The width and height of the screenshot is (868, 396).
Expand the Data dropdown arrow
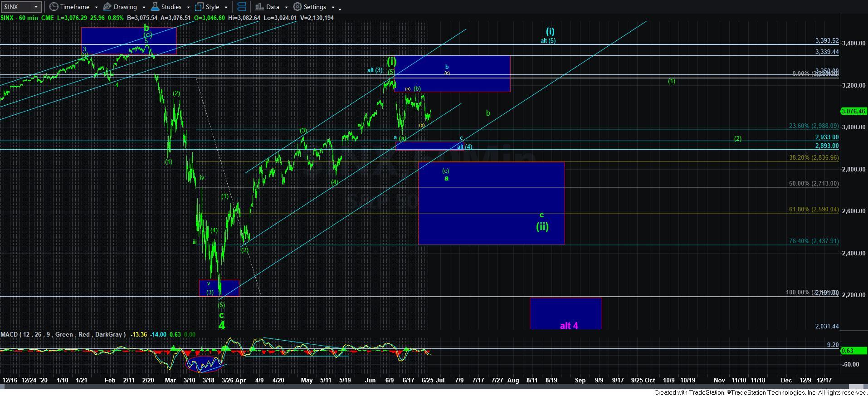coord(286,7)
